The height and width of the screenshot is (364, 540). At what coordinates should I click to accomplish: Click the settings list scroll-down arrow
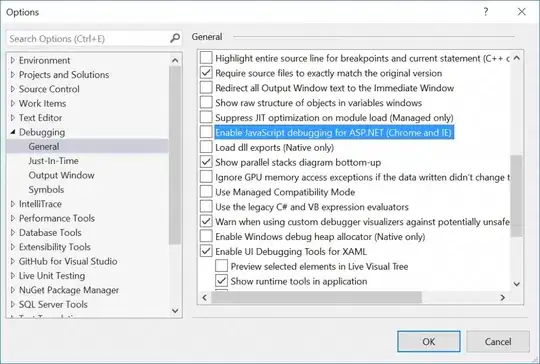tap(517, 284)
